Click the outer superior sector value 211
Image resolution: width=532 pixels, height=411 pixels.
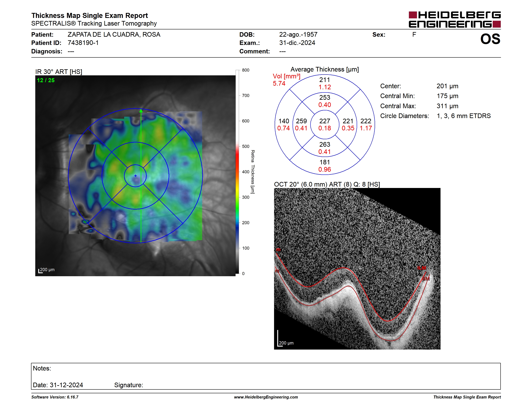click(x=325, y=80)
